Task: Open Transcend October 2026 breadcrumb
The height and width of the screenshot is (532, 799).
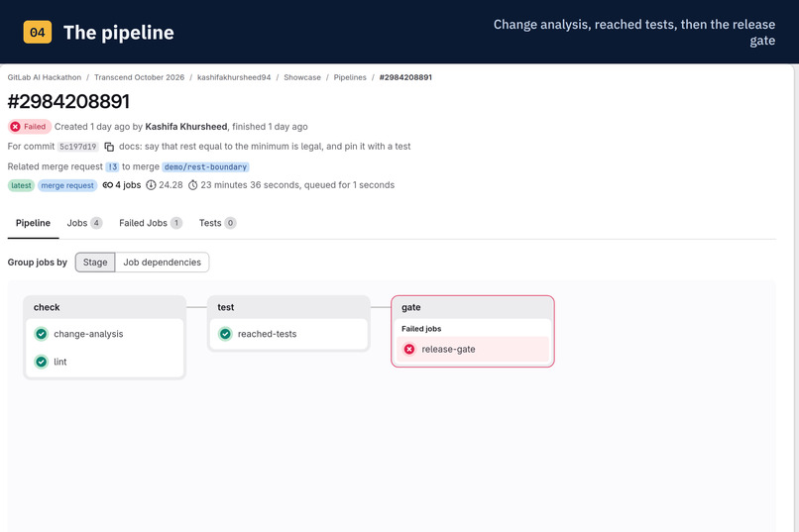Action: click(139, 77)
